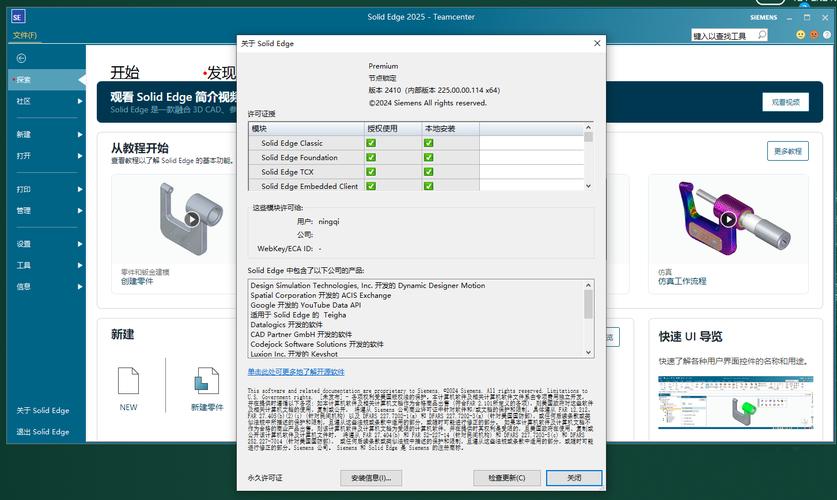
Task: Close the 关于 Solid Edge dialog
Action: (x=597, y=43)
